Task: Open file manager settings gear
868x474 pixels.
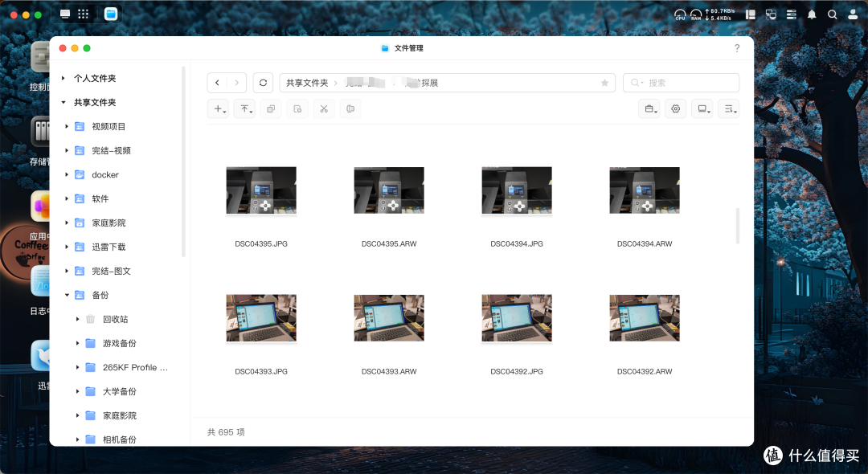Action: pos(675,109)
